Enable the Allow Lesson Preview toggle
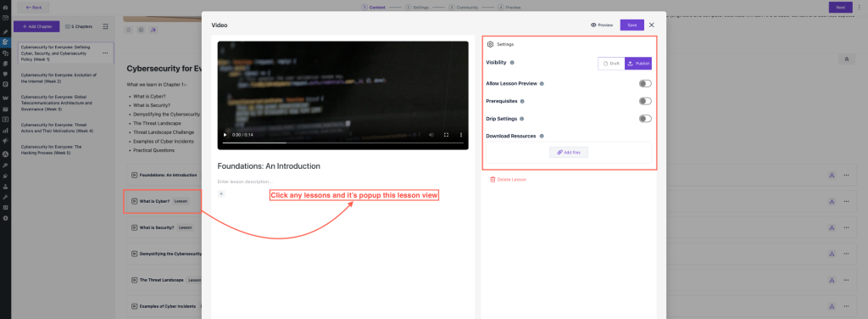 645,84
